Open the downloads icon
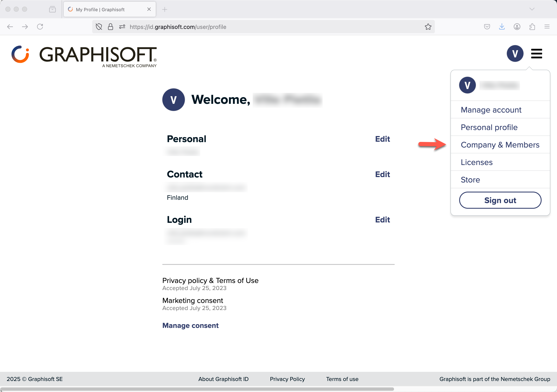 pos(502,27)
